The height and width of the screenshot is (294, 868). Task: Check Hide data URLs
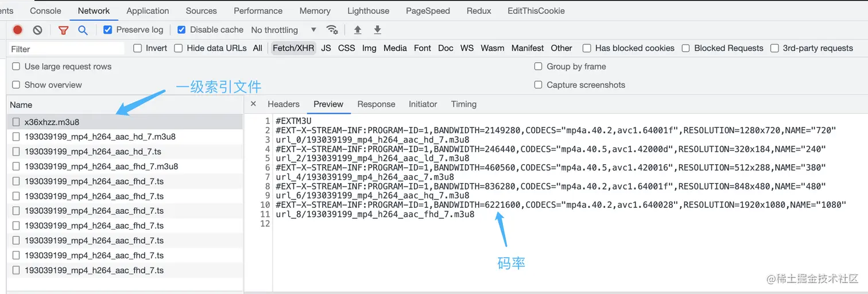click(179, 48)
